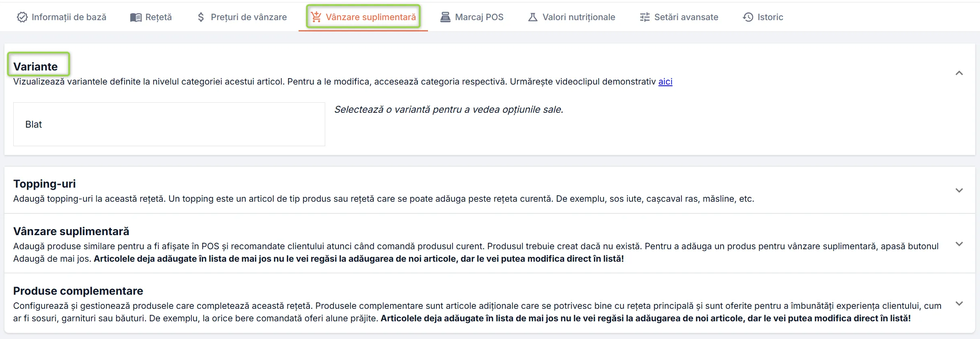
Task: Open the Informații de bază tab
Action: point(62,17)
